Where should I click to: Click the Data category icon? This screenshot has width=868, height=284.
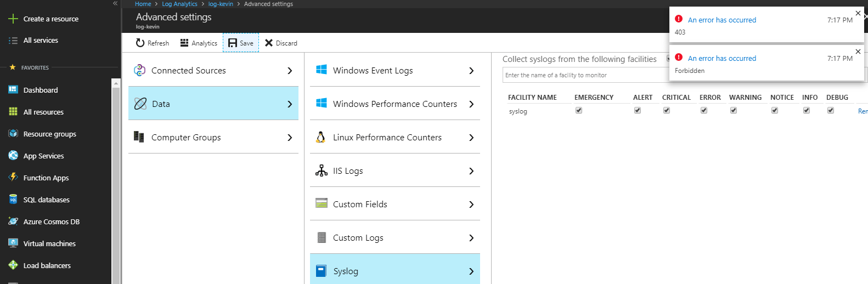(x=140, y=104)
